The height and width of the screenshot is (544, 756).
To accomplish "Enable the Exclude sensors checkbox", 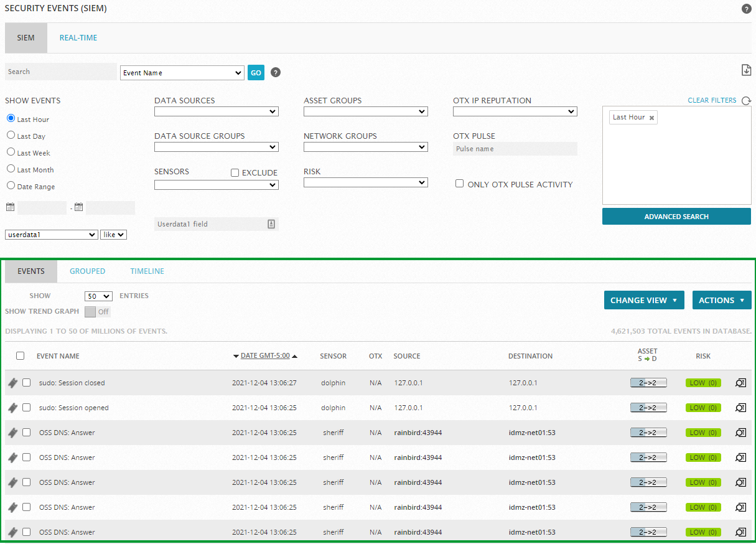I will point(235,172).
